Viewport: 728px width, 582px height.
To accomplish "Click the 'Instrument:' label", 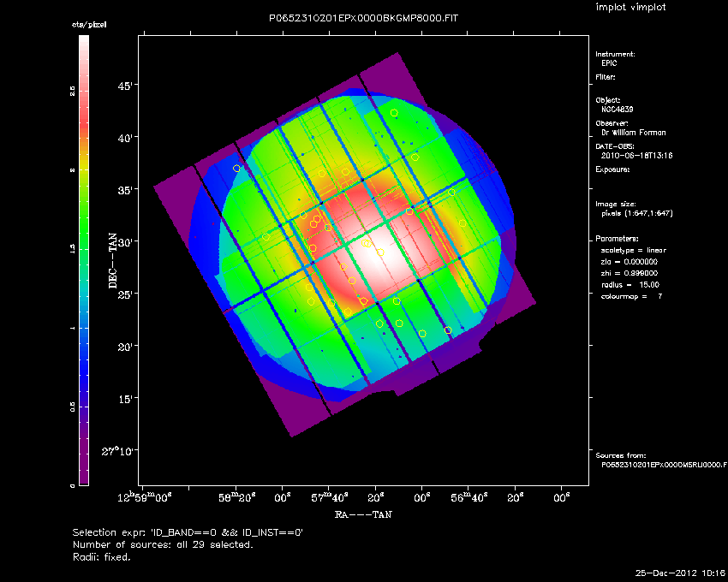I will pyautogui.click(x=615, y=54).
